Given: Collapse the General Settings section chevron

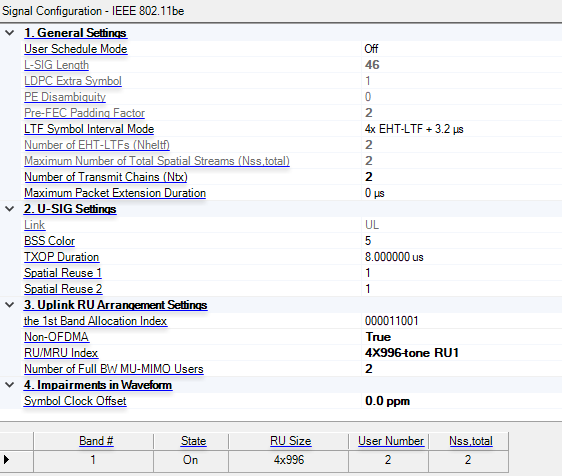Looking at the screenshot, I should click(x=10, y=33).
